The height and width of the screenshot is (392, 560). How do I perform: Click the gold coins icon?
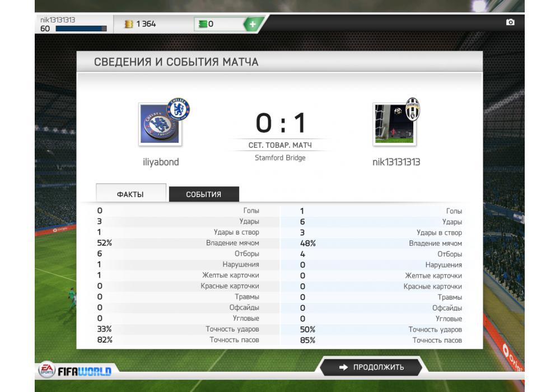point(129,24)
